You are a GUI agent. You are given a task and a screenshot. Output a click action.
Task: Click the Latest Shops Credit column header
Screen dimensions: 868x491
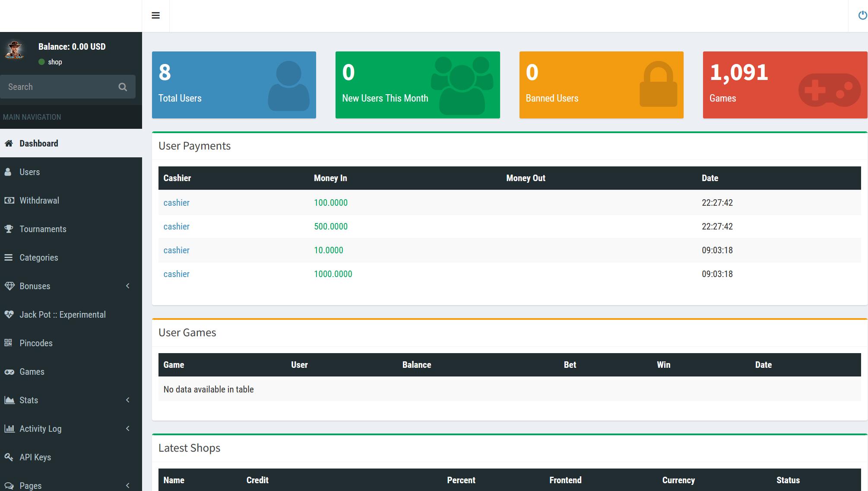tap(257, 480)
